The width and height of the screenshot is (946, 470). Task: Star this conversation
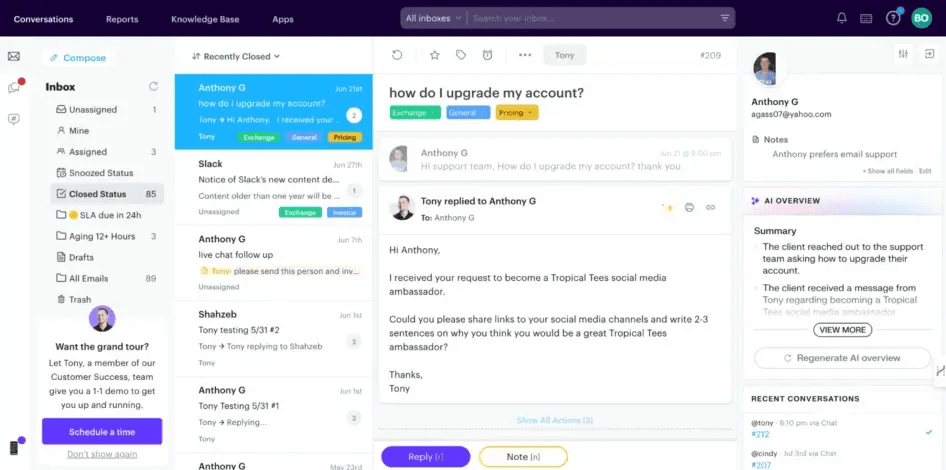434,55
